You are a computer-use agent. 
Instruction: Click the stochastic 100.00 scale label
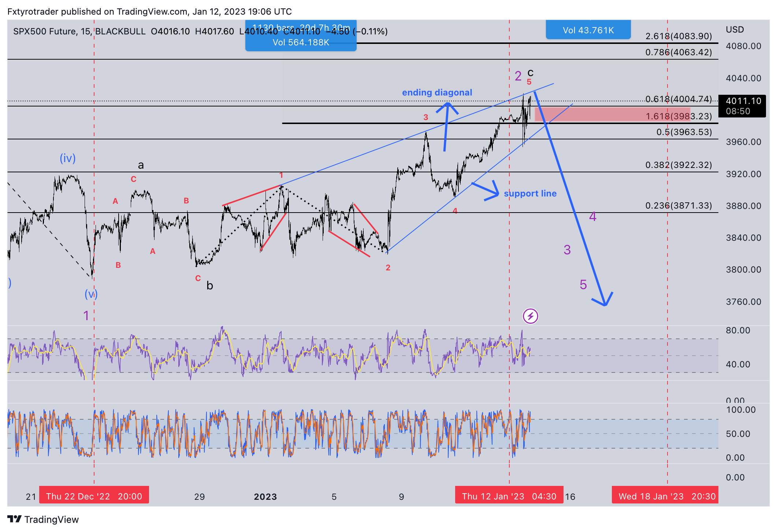click(x=741, y=410)
